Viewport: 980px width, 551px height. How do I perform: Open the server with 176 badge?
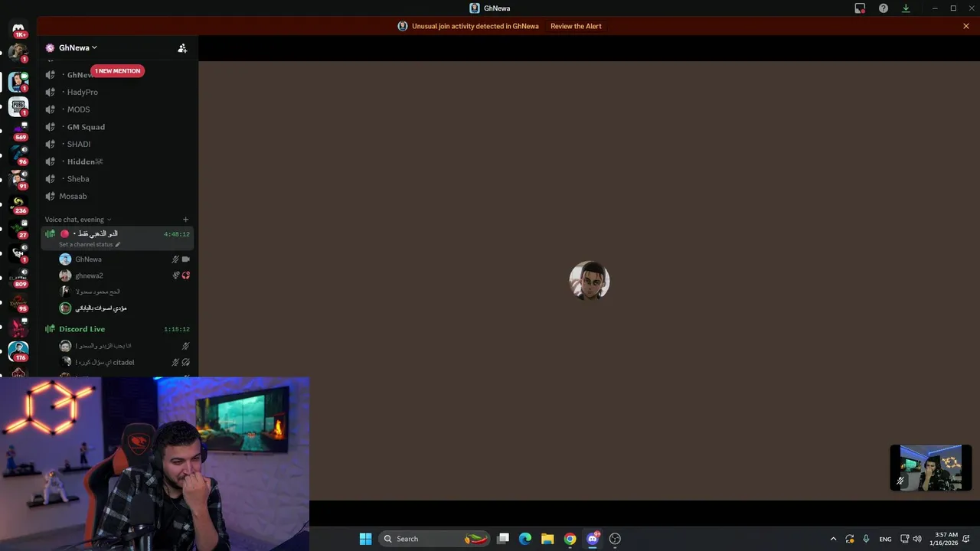pos(18,350)
